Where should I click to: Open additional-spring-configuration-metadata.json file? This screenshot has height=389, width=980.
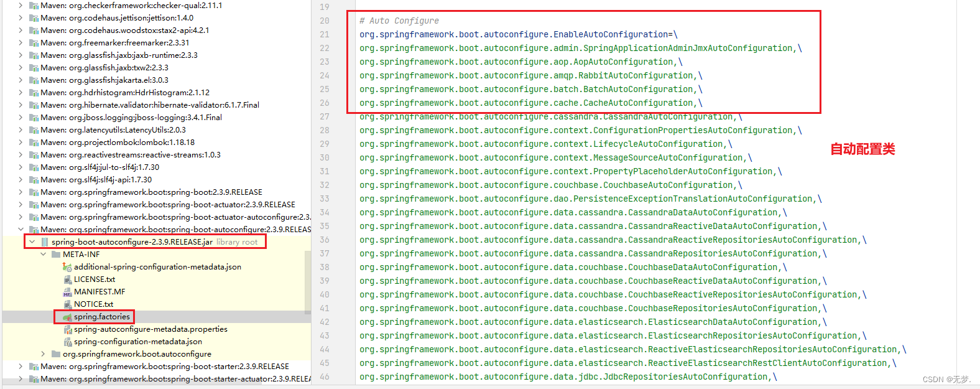click(157, 266)
